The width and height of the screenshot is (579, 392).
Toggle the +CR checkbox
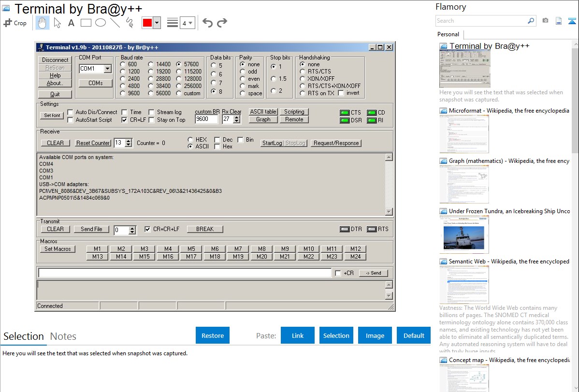click(338, 274)
